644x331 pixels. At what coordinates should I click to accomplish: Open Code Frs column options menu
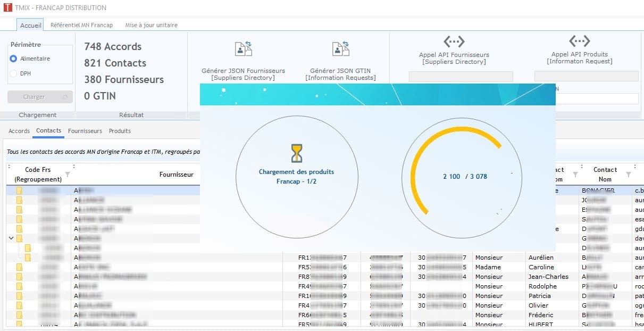tap(10, 167)
